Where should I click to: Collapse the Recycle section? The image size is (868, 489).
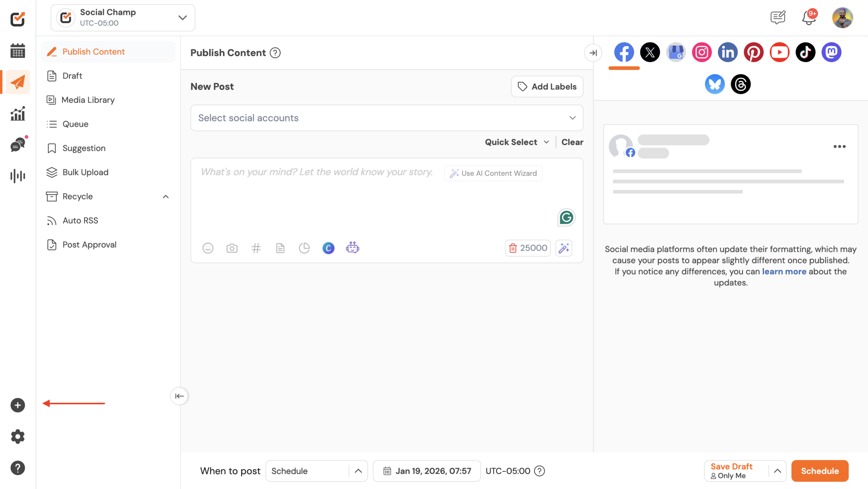coord(165,197)
